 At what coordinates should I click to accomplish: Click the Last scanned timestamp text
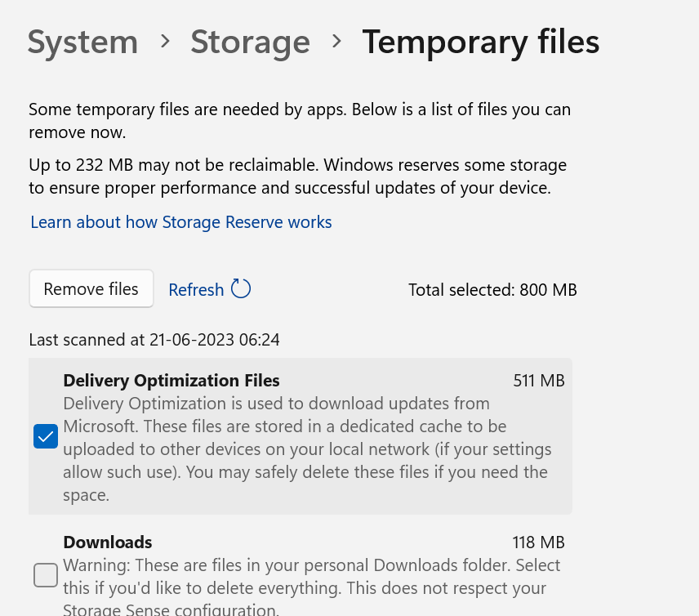(x=154, y=340)
